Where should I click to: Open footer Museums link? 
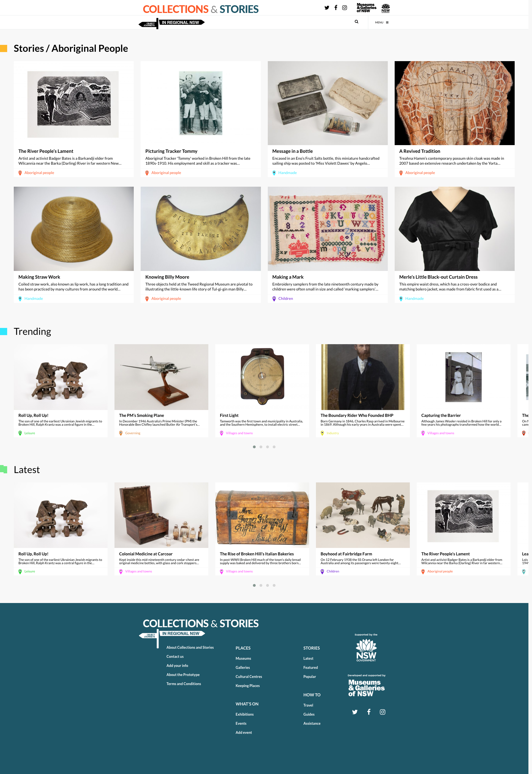click(x=243, y=658)
